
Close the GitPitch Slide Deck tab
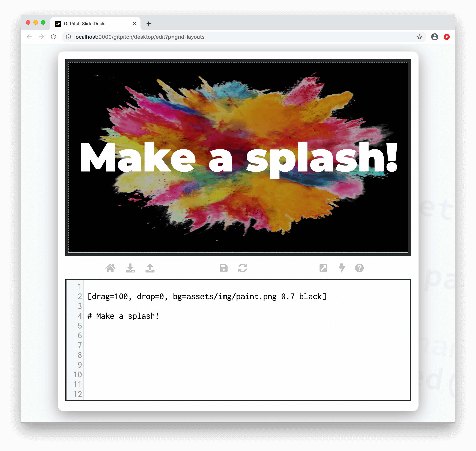[134, 23]
